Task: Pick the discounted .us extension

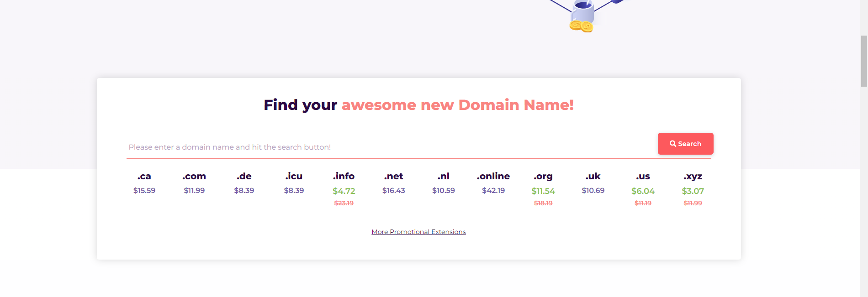Action: [643, 177]
